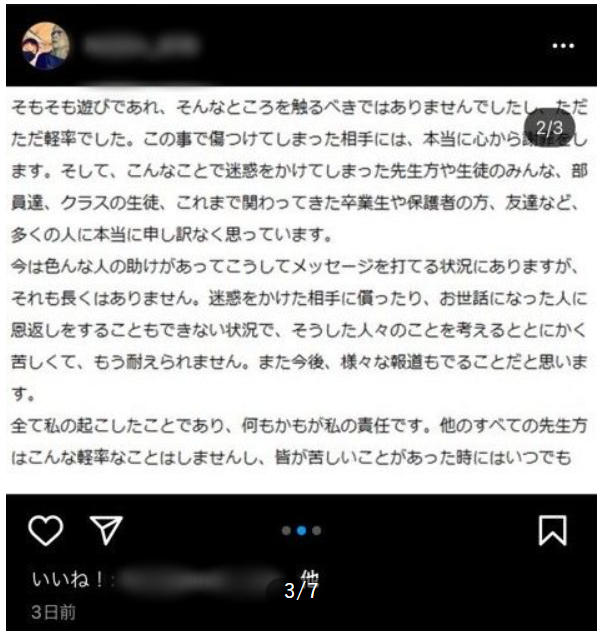Click the blurred username beside the avatar

pyautogui.click(x=141, y=45)
